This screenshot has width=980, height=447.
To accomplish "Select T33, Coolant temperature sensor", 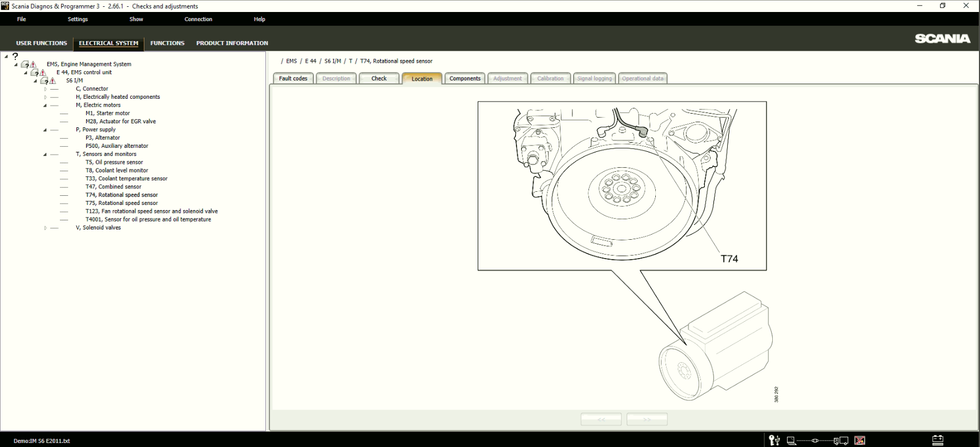I will click(x=126, y=179).
